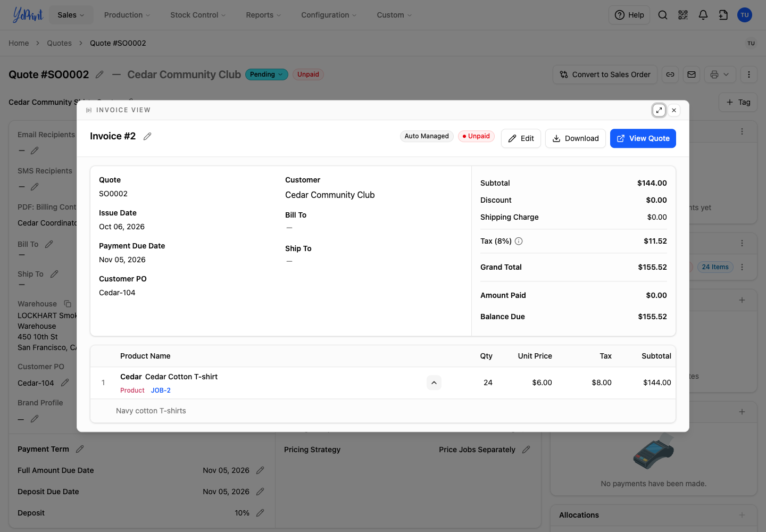Rename Invoice #2 with pencil icon
The width and height of the screenshot is (766, 532).
pos(147,136)
